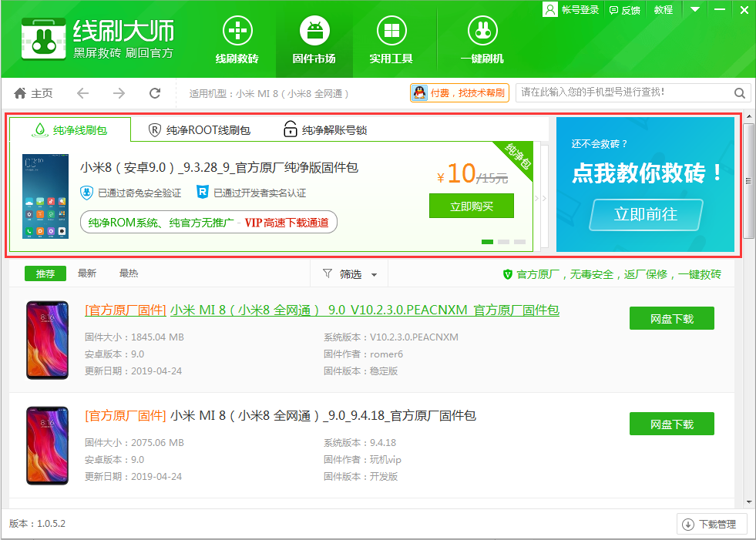This screenshot has height=540, width=756.
Task: Select the second carousel pagination dot
Action: 504,241
